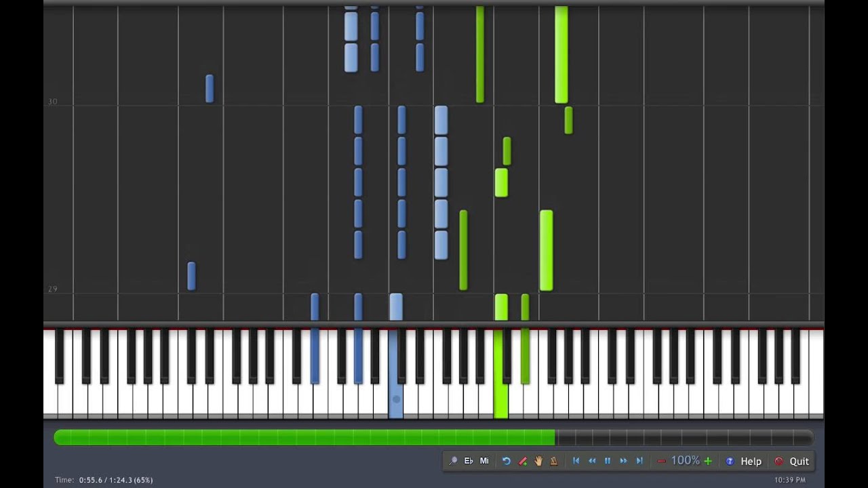Click the Time 0:55.6 / 1:24.3 status text
Image resolution: width=868 pixels, height=488 pixels.
click(104, 480)
